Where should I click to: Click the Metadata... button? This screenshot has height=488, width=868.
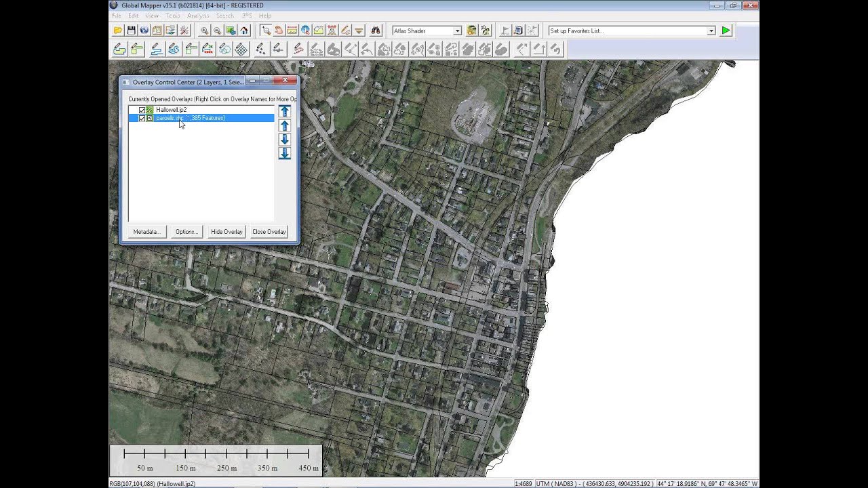pyautogui.click(x=146, y=232)
